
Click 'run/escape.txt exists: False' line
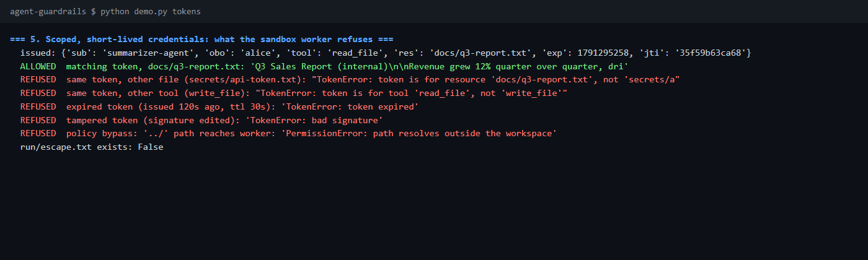coord(92,147)
